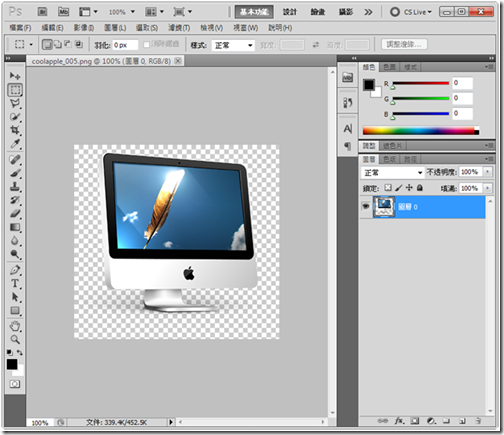The height and width of the screenshot is (435, 504).
Task: Select the Pen tool
Action: [x=15, y=270]
